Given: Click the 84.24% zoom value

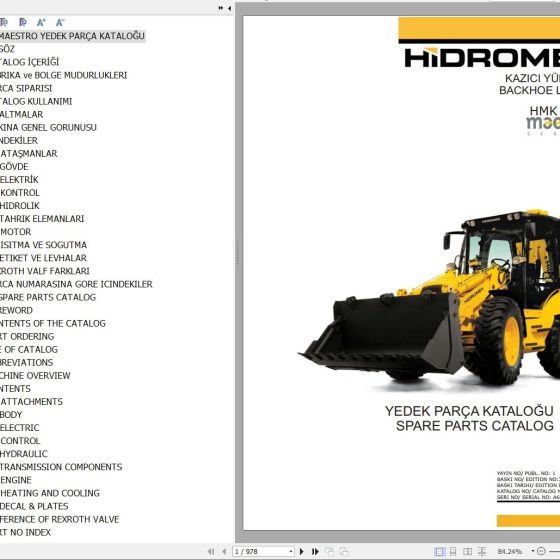Looking at the screenshot, I should pyautogui.click(x=510, y=552).
